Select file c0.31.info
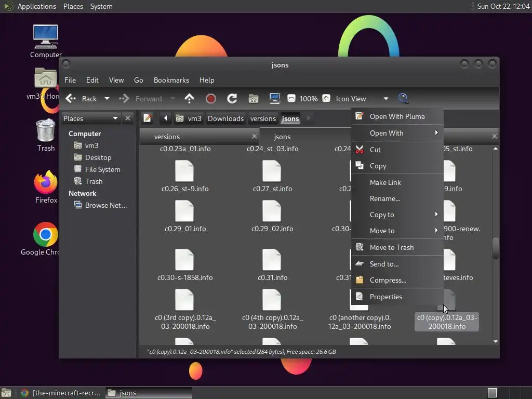The image size is (532, 399). click(272, 265)
